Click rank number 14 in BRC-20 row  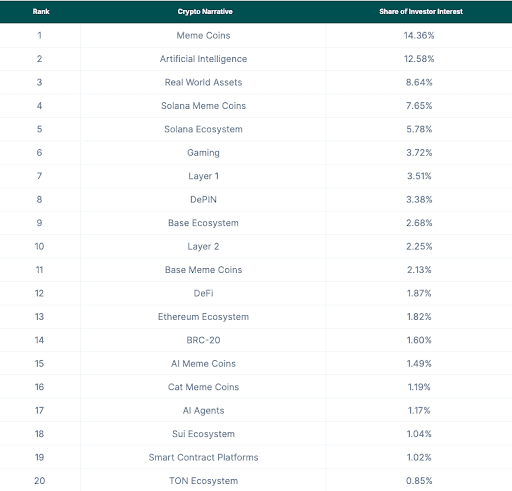[39, 340]
